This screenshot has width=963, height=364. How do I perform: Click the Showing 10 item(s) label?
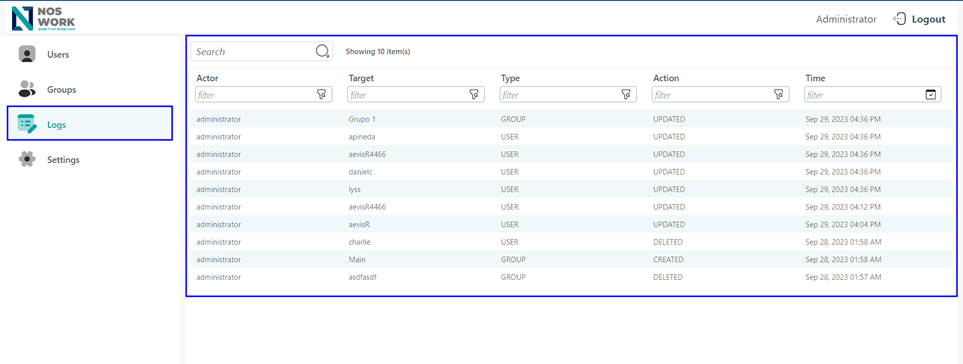coord(378,52)
